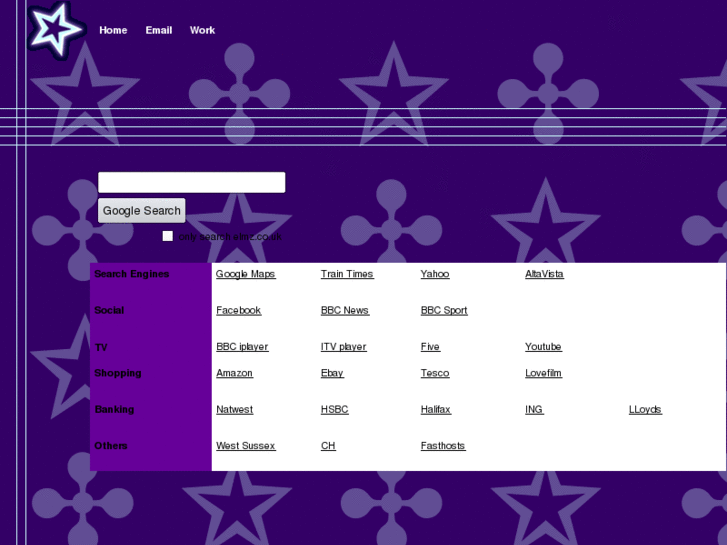Image resolution: width=727 pixels, height=545 pixels.
Task: Go to the HSBC link
Action: click(335, 410)
